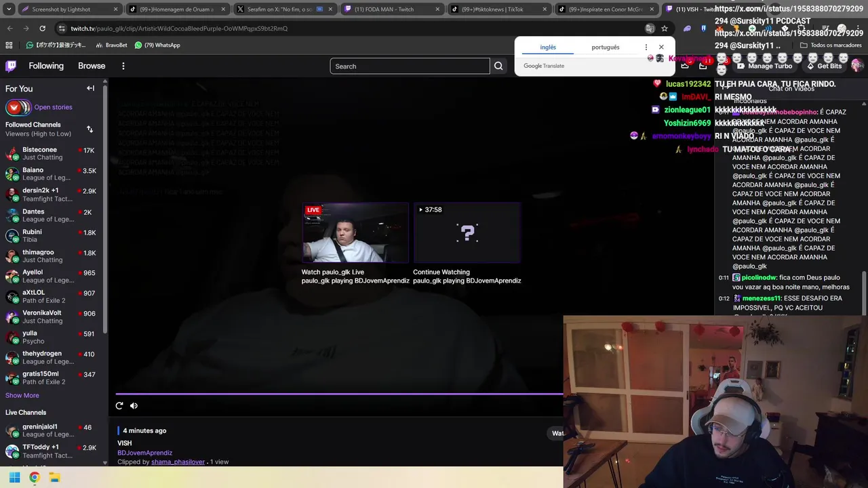This screenshot has width=868, height=488.
Task: Click the Twitch logo home icon
Action: click(x=11, y=66)
